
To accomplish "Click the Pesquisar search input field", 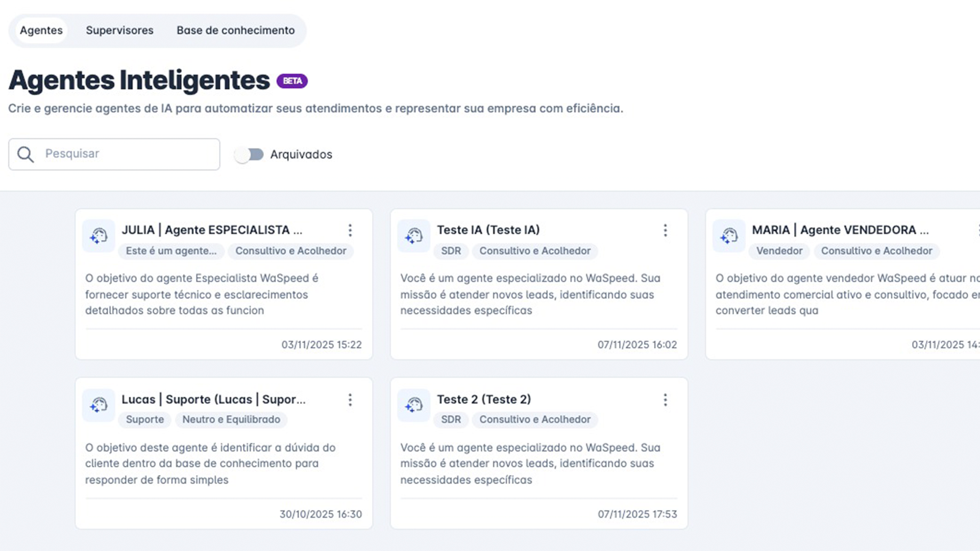I will 128,154.
